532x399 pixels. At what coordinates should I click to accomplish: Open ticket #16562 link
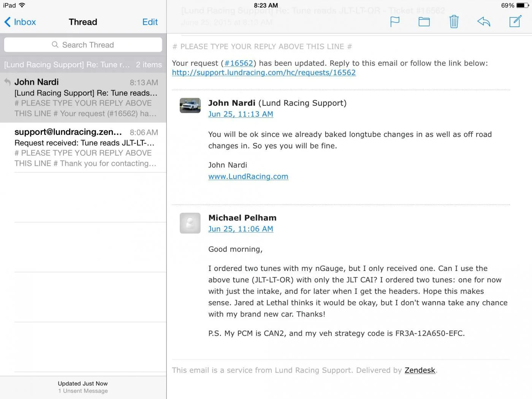(x=239, y=63)
